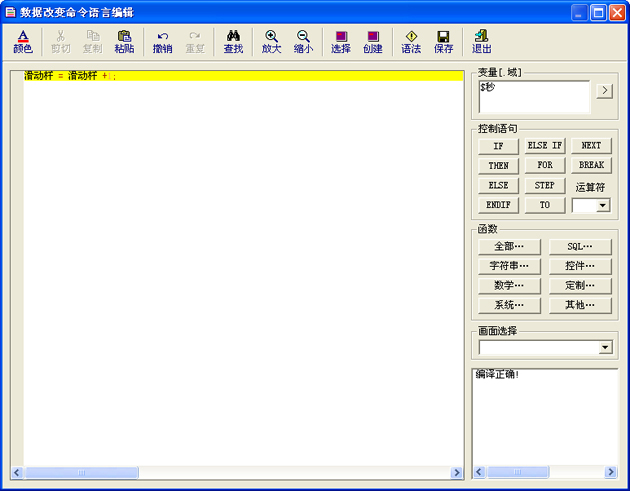Click the 变量[.域] input box with $秒

pos(534,97)
